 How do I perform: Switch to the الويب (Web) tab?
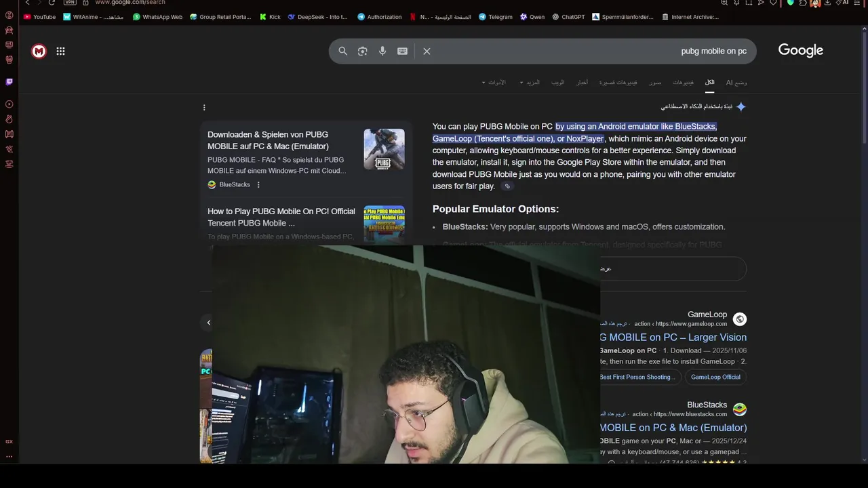click(557, 83)
